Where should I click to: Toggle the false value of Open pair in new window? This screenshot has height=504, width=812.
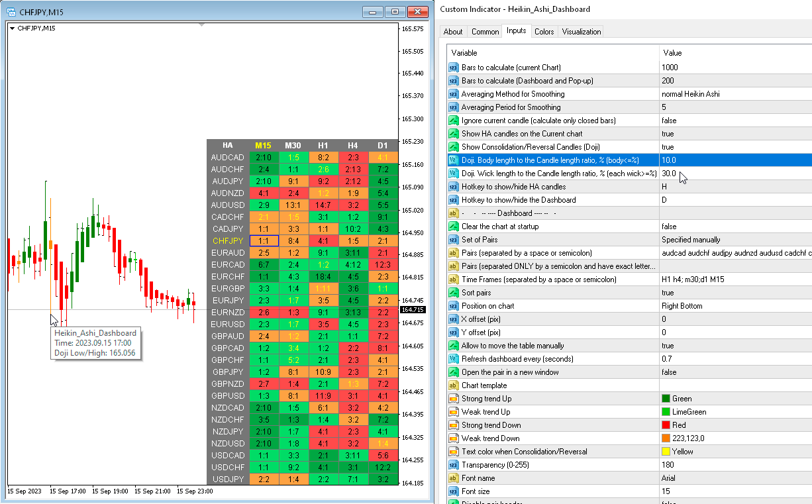tap(669, 372)
